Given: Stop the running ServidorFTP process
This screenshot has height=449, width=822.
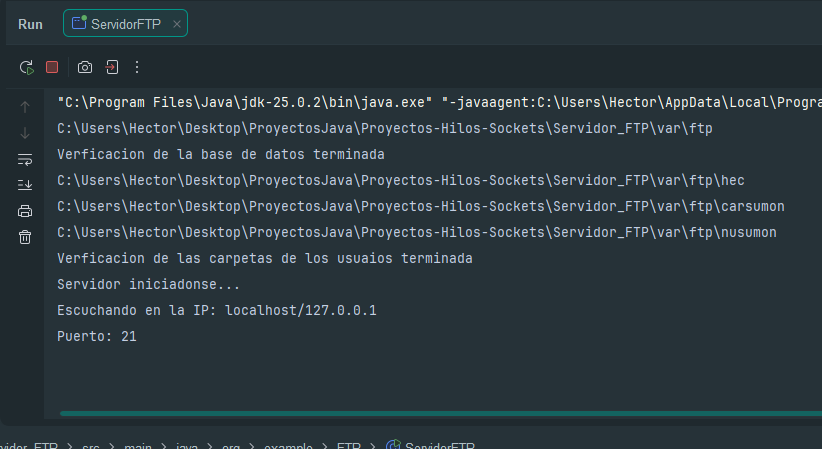Looking at the screenshot, I should (x=52, y=67).
